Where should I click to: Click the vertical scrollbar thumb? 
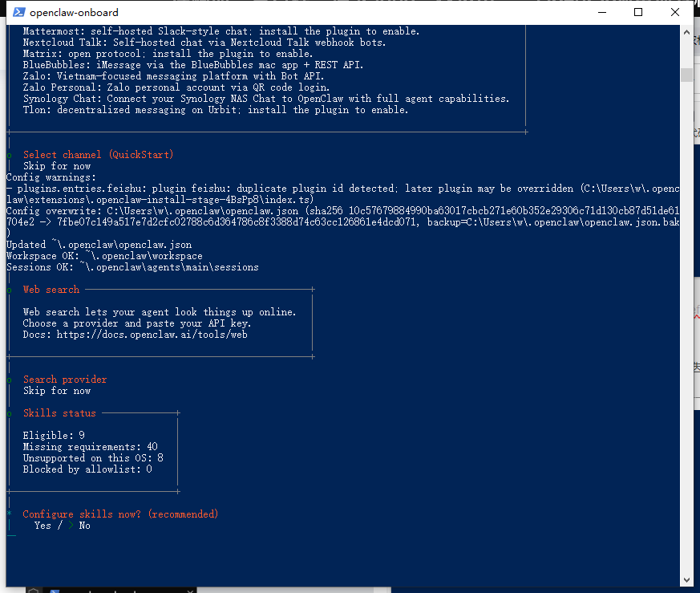point(686,75)
